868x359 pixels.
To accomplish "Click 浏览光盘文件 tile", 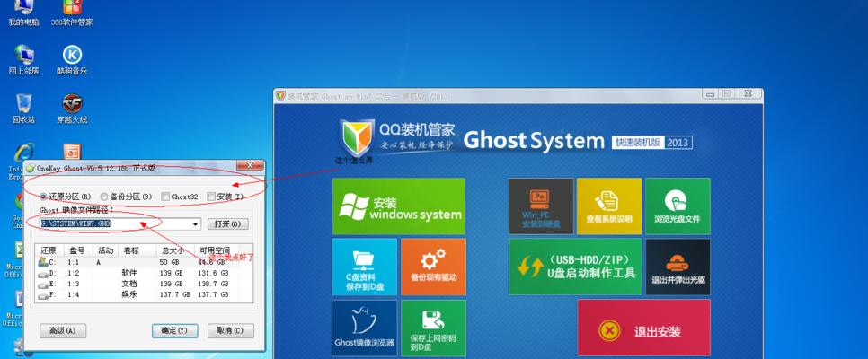I will (678, 206).
